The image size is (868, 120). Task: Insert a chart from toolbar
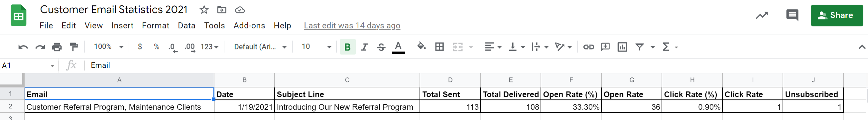pyautogui.click(x=622, y=47)
